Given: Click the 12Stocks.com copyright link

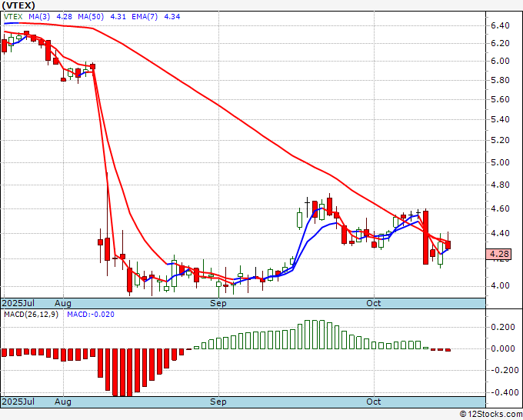Looking at the screenshot, I should pyautogui.click(x=491, y=415).
